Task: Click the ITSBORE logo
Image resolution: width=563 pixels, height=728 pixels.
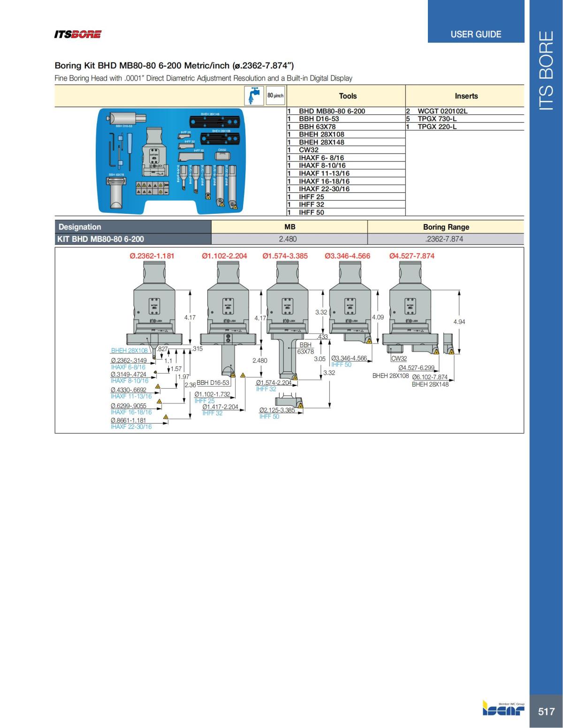Action: tap(77, 34)
